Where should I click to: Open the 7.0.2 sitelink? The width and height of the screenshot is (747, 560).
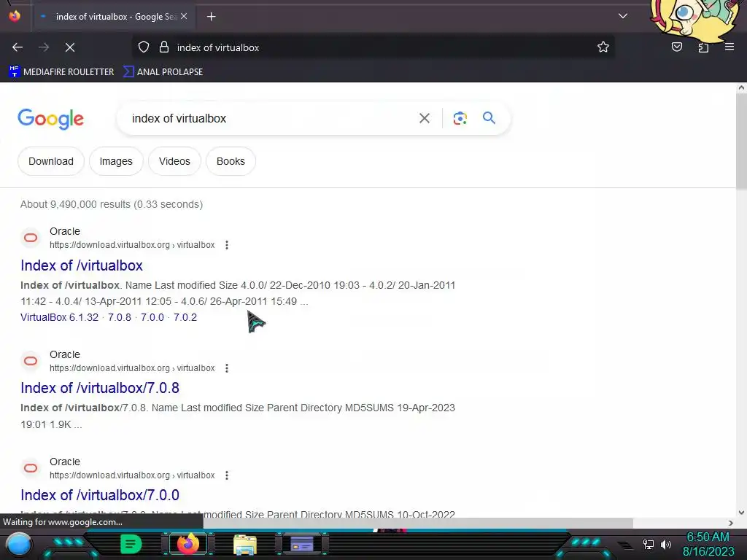tap(185, 317)
